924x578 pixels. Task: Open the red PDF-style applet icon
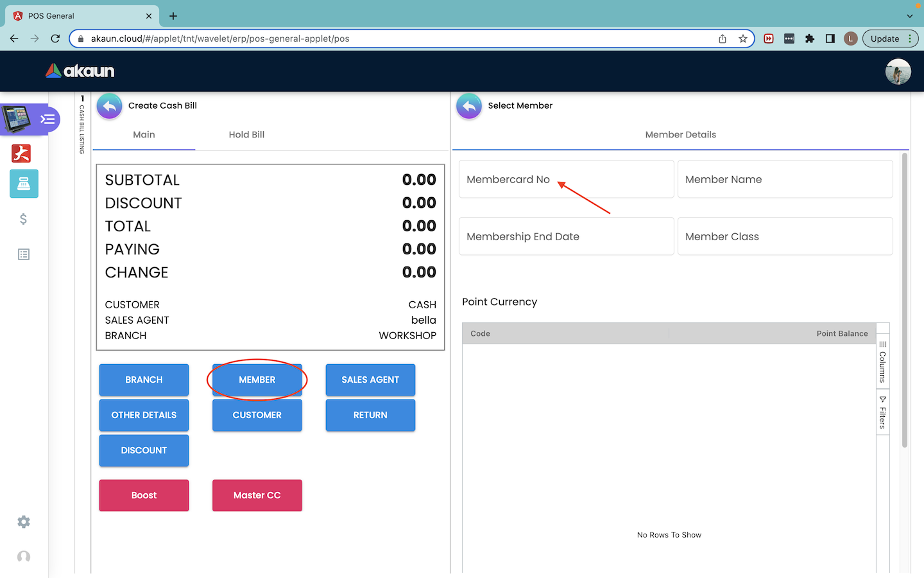click(21, 153)
